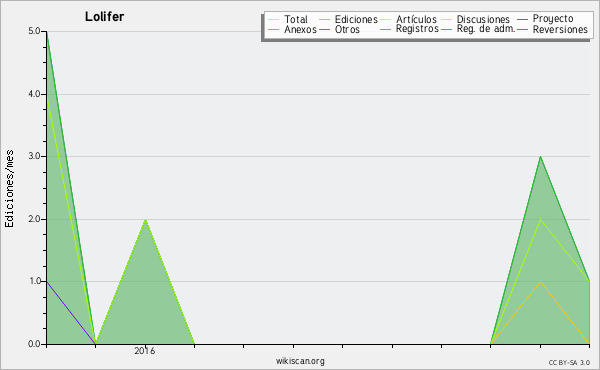600x370 pixels.
Task: Click the 5.0 y-axis value
Action: pyautogui.click(x=34, y=31)
